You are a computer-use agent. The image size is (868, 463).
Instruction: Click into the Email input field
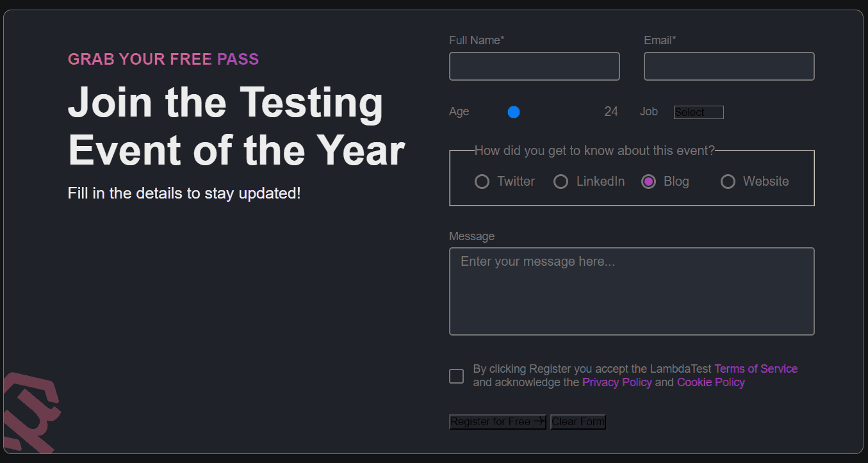click(729, 67)
